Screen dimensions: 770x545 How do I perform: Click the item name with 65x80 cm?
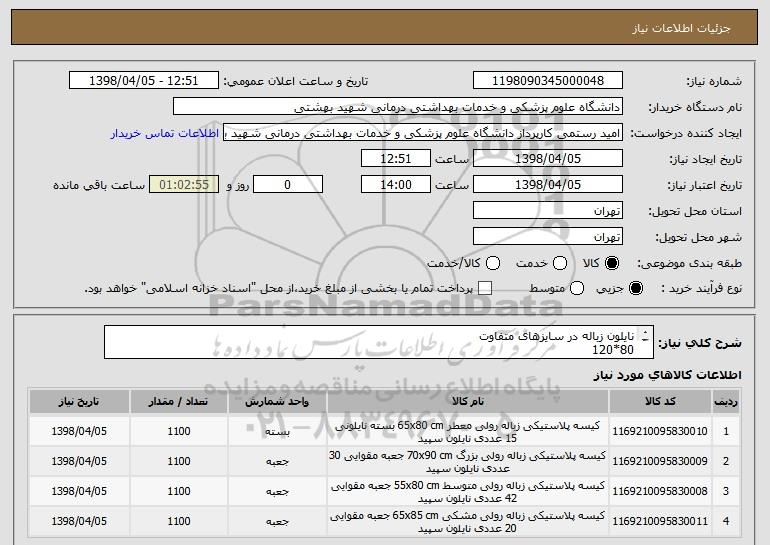[468, 432]
